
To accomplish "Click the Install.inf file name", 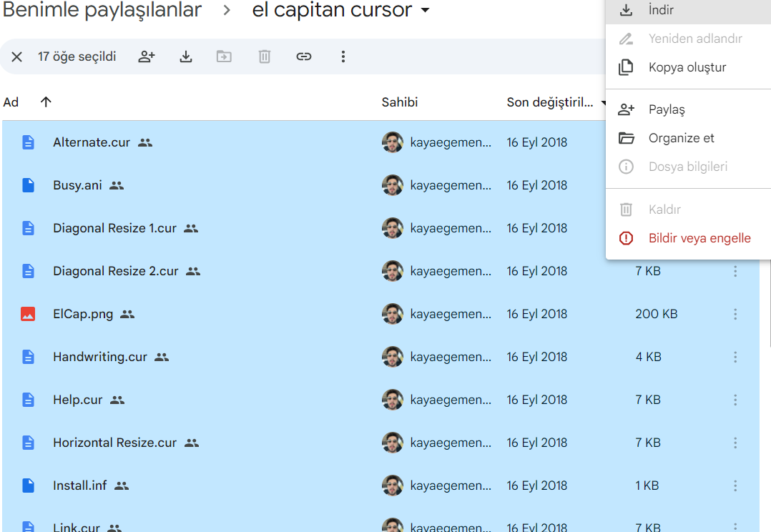I will pyautogui.click(x=79, y=486).
